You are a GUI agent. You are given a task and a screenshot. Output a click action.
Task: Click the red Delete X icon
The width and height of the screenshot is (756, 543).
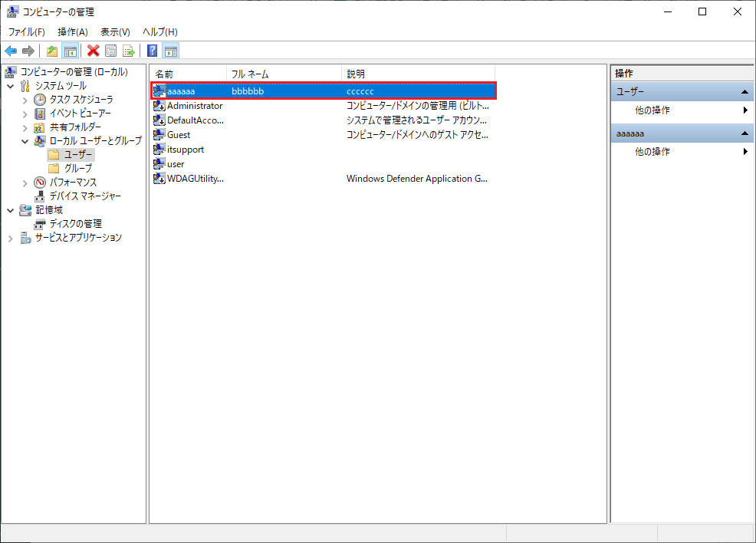pos(94,51)
